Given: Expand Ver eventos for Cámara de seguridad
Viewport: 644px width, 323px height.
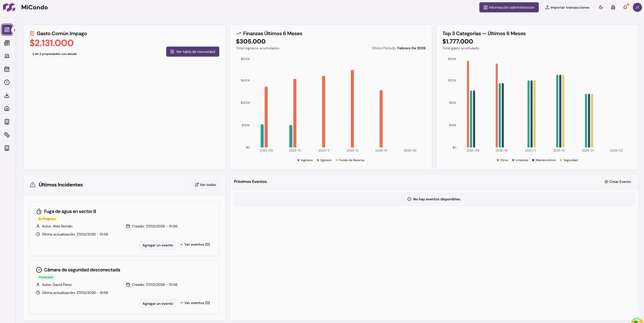Looking at the screenshot, I should (x=195, y=303).
